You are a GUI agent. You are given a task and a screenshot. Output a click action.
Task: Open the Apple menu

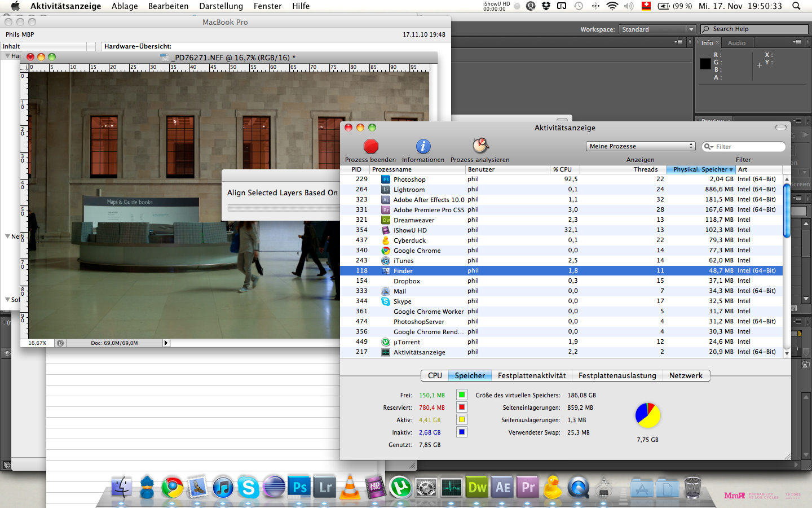[15, 6]
